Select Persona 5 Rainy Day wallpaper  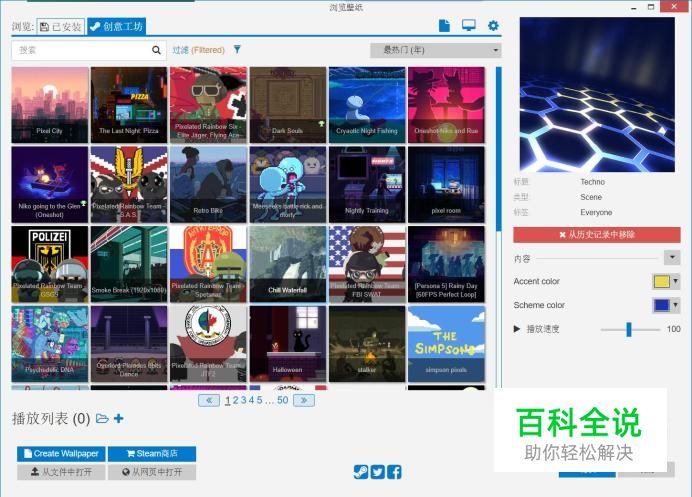446,264
